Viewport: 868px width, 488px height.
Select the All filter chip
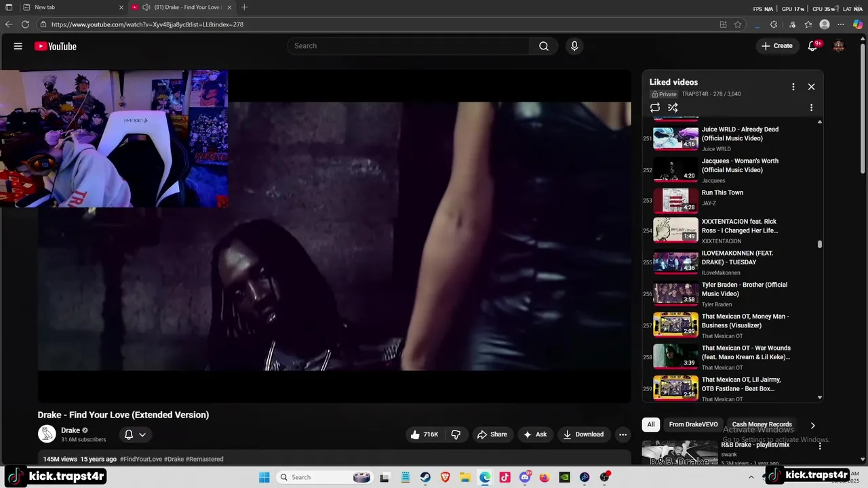[x=650, y=424]
